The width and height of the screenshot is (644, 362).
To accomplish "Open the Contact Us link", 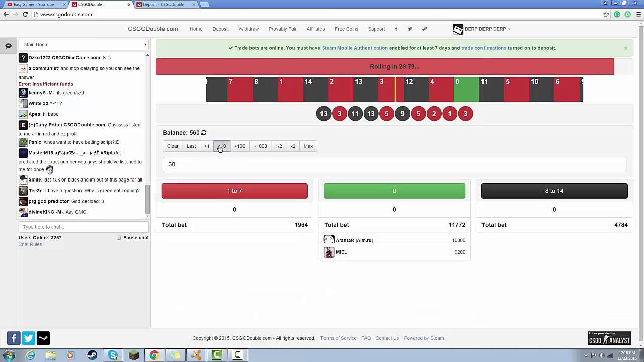I will [x=387, y=338].
